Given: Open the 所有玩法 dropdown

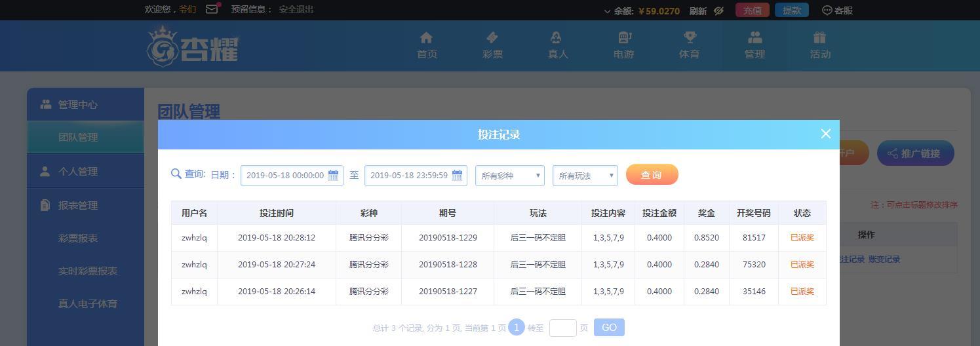Looking at the screenshot, I should tap(585, 176).
